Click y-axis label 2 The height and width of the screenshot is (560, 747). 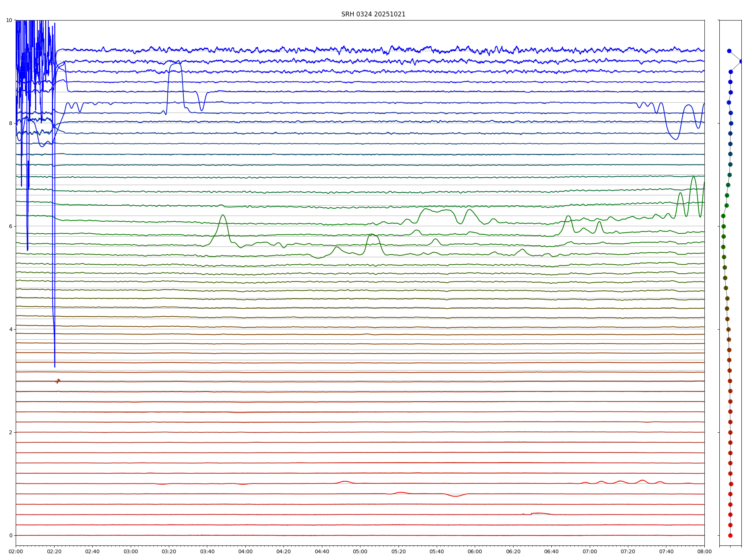point(10,432)
